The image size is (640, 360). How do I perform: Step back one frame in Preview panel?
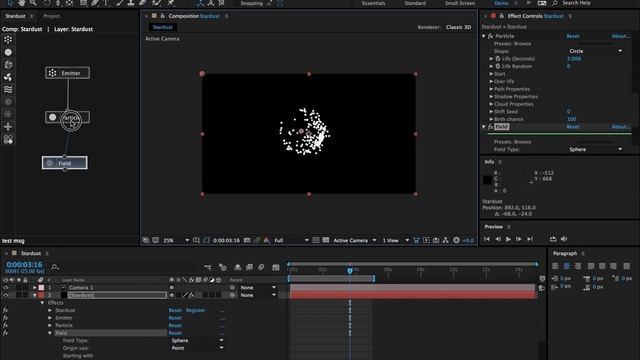coord(498,239)
